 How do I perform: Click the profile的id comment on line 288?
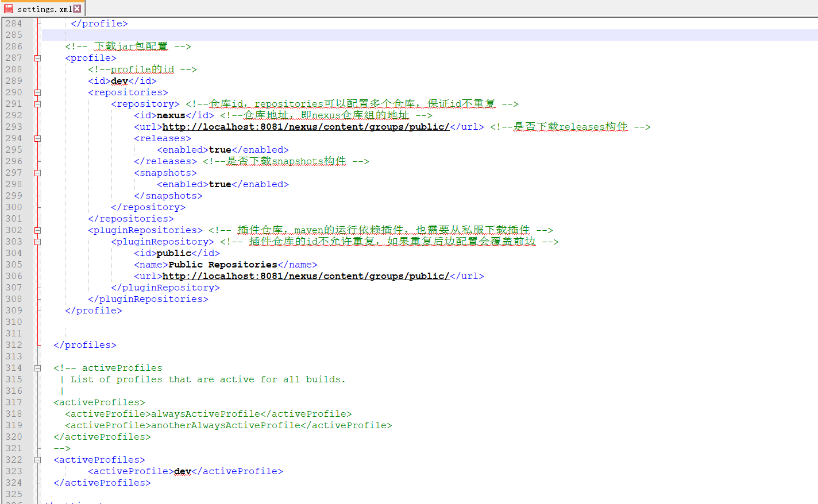142,69
